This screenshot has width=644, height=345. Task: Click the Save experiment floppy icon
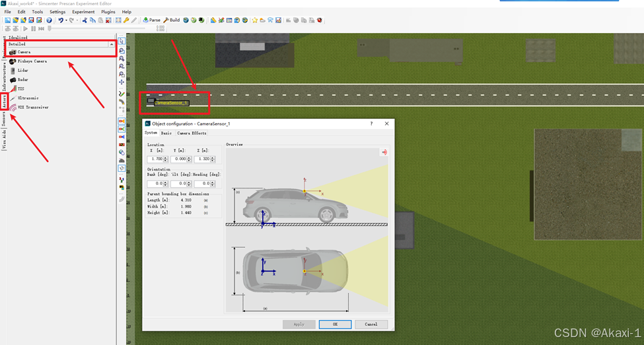[x=31, y=20]
